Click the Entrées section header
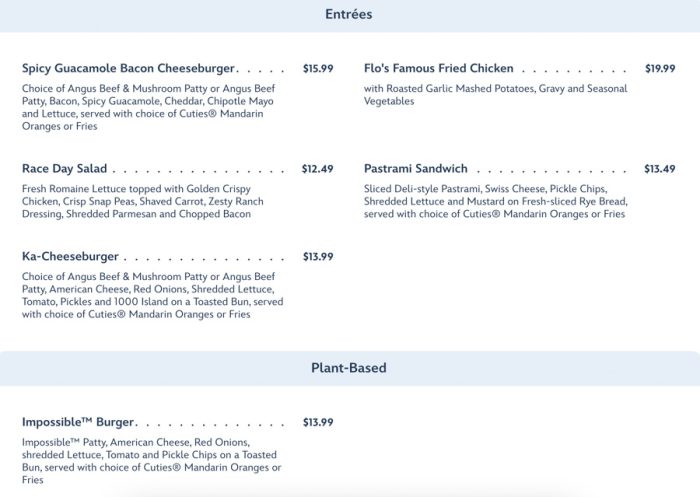 349,15
